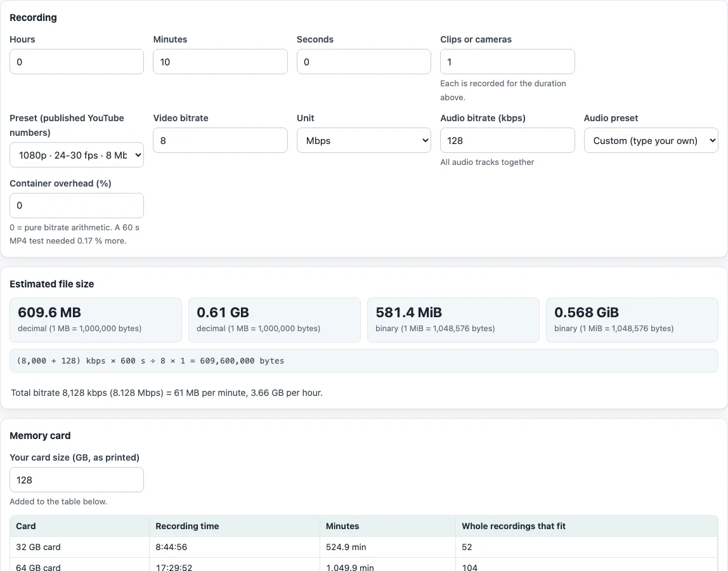This screenshot has height=571, width=728.
Task: Click the card size input showing 128
Action: pos(77,480)
